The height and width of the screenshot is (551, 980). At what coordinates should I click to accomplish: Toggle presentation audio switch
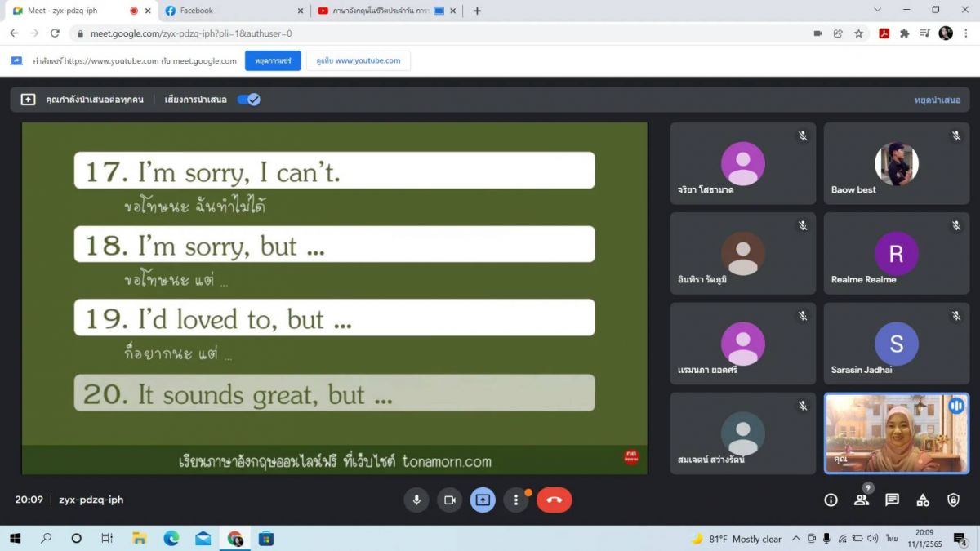click(x=248, y=100)
